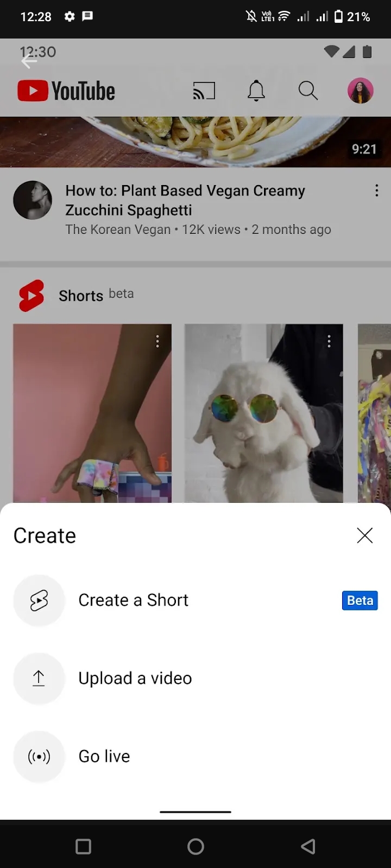Screen dimensions: 391x868
Task: Tap the bottom sheet handle bar
Action: click(195, 812)
